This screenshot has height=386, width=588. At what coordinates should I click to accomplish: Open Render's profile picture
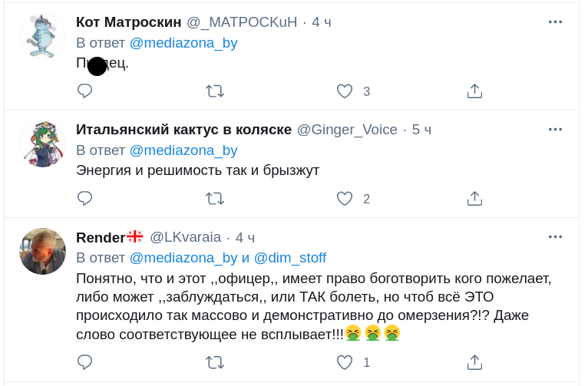[x=42, y=251]
